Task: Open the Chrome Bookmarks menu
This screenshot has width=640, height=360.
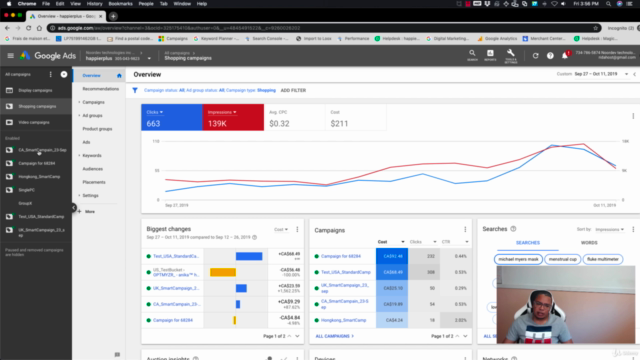Action: point(120,4)
